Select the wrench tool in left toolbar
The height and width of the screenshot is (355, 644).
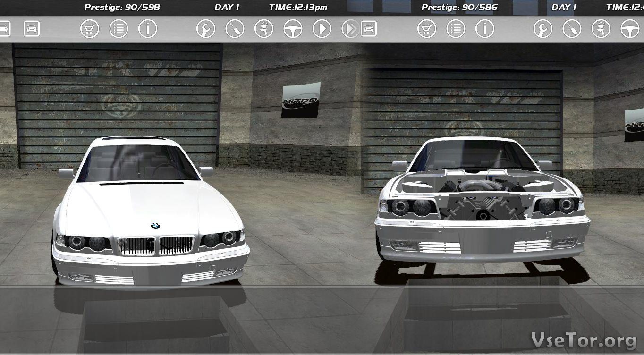click(x=205, y=29)
